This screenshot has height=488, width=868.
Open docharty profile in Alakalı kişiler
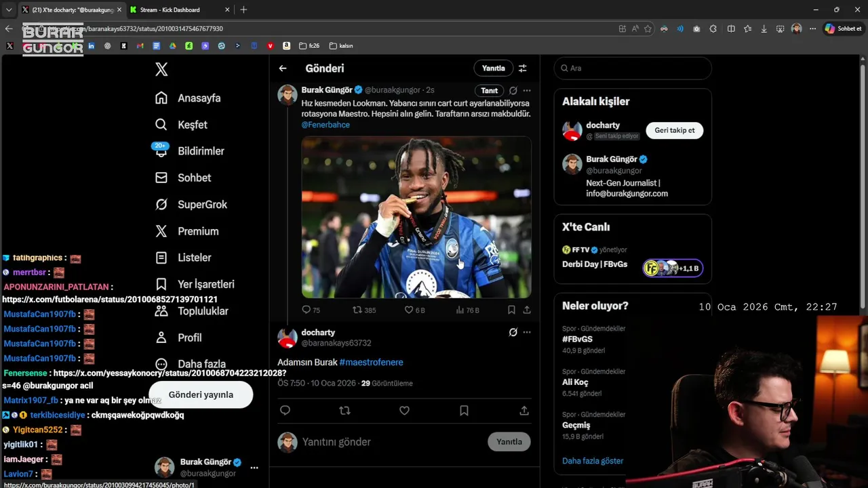[603, 125]
